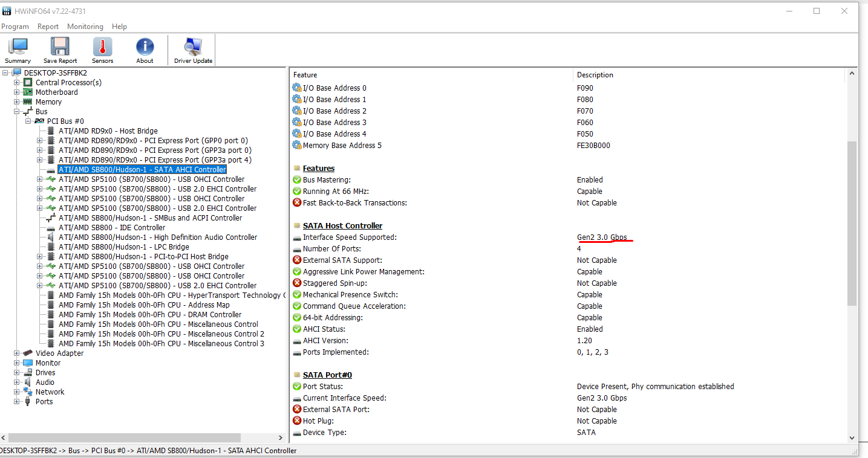This screenshot has height=458, width=868.
Task: Click the status bar device path
Action: coord(148,451)
